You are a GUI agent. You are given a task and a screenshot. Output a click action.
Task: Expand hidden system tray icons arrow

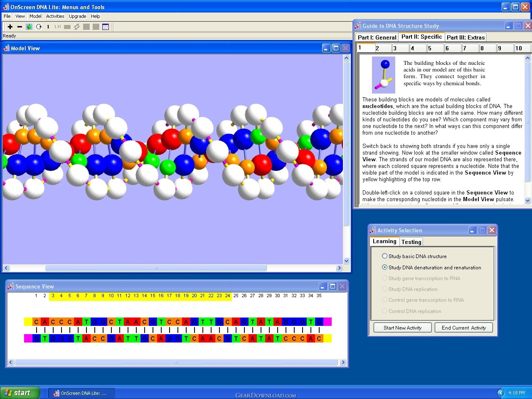501,393
